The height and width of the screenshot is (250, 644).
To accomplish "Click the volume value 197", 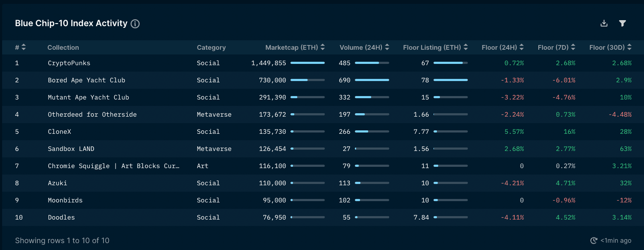I will pyautogui.click(x=345, y=114).
